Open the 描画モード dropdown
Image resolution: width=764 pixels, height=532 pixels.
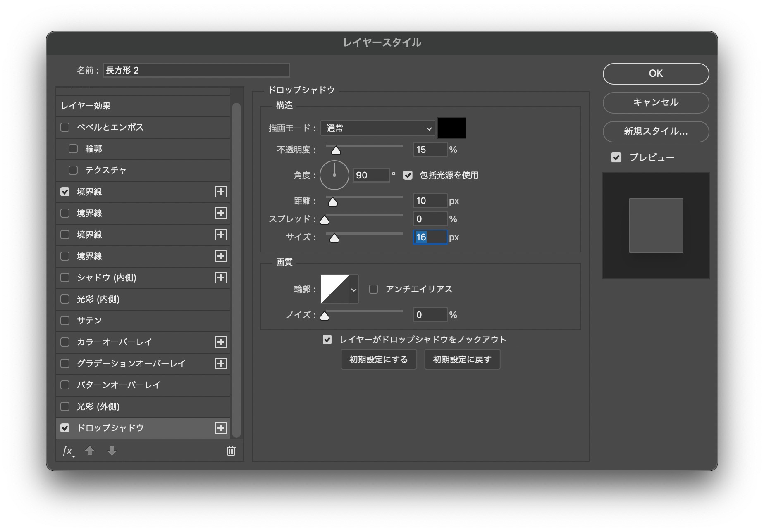tap(377, 128)
